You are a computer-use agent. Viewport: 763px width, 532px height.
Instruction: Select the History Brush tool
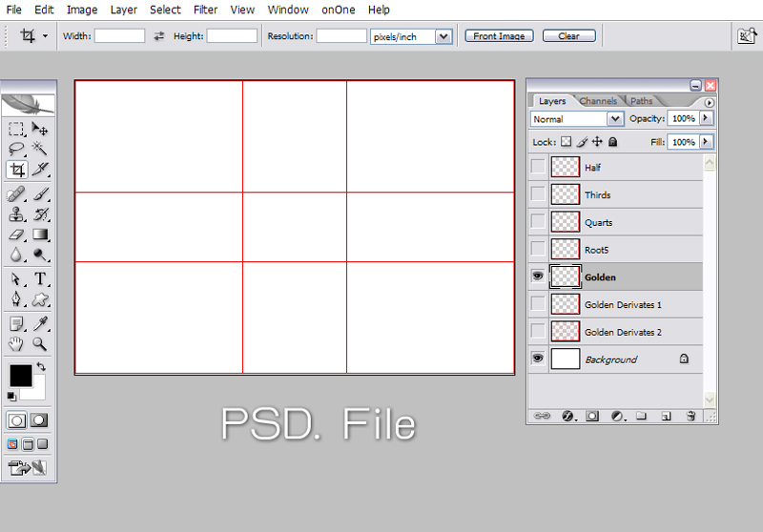coord(40,215)
